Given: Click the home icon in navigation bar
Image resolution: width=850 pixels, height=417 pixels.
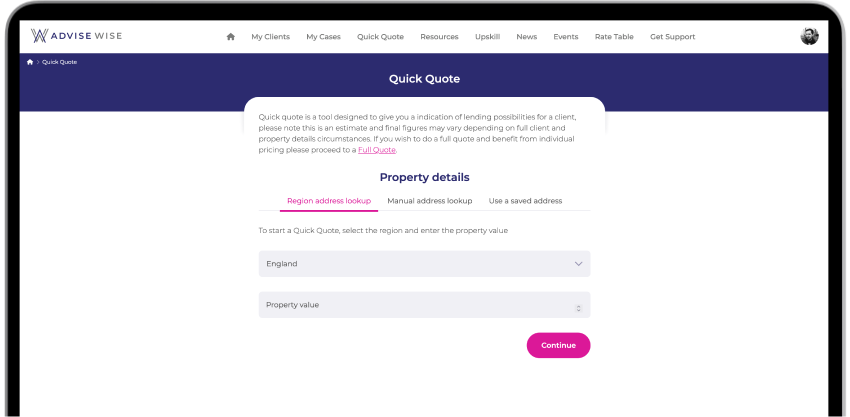Looking at the screenshot, I should tap(230, 37).
